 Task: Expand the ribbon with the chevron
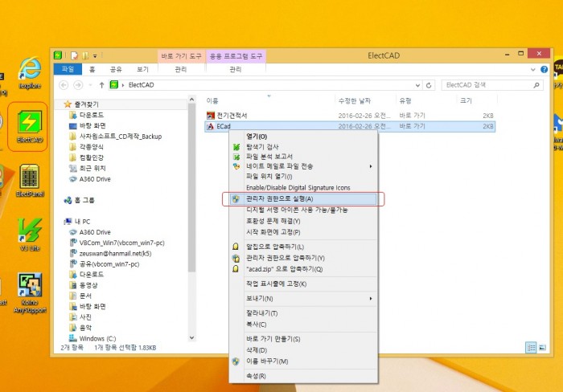point(532,70)
